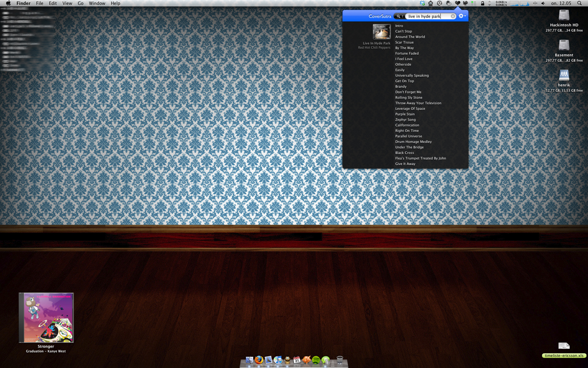
Task: Launch Firefox from the Dock
Action: coord(259,360)
